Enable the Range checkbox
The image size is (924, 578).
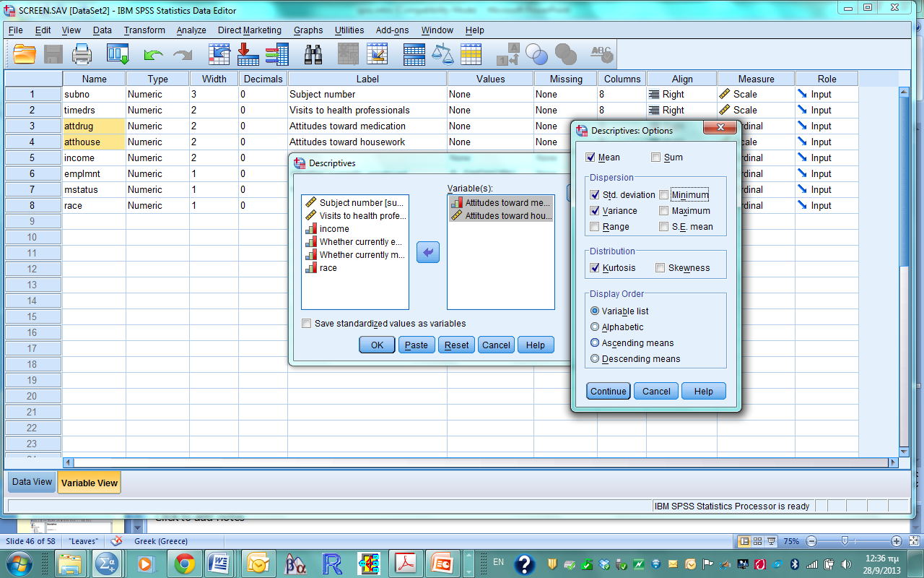(x=595, y=227)
